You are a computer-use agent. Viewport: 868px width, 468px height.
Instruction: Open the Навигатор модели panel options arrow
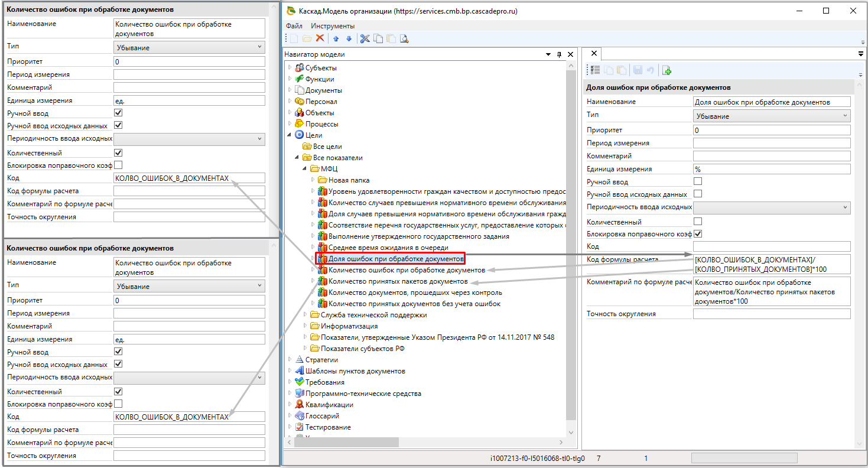(x=548, y=54)
